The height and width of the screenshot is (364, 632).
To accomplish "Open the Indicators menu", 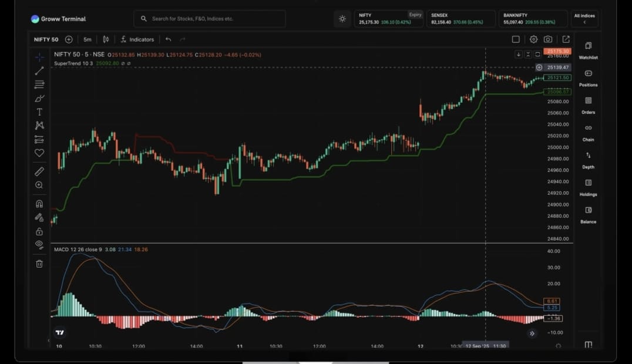I will (x=137, y=39).
